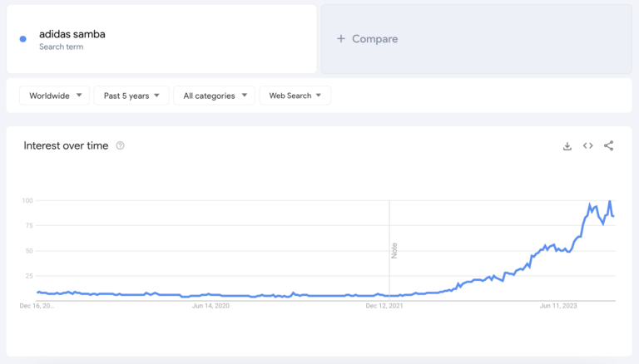
Task: Click the Dec 16 date axis label
Action: 37,306
